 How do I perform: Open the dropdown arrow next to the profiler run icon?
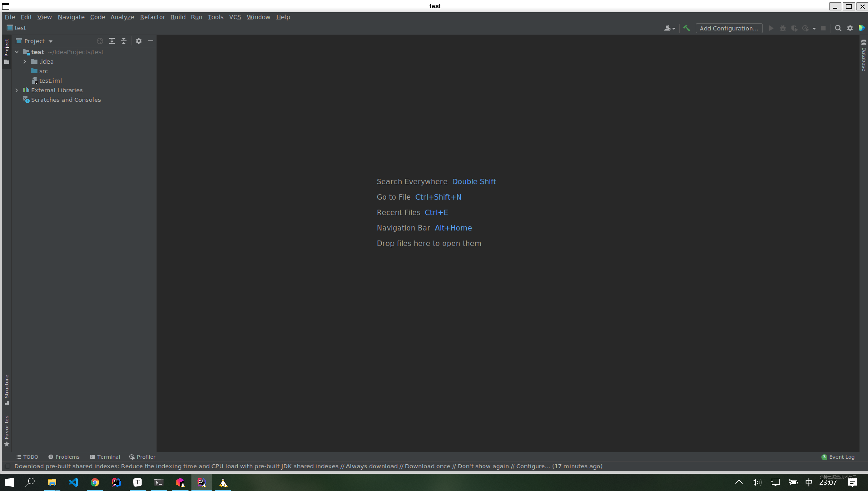pos(814,29)
